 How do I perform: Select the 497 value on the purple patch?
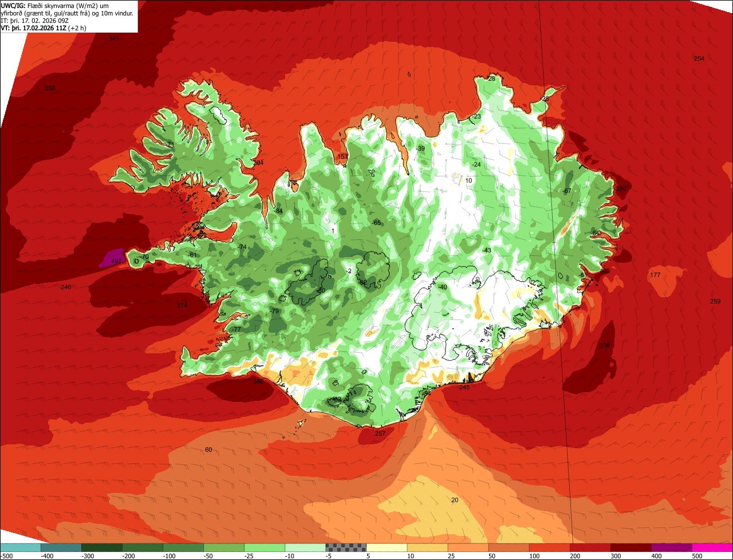[x=116, y=261]
